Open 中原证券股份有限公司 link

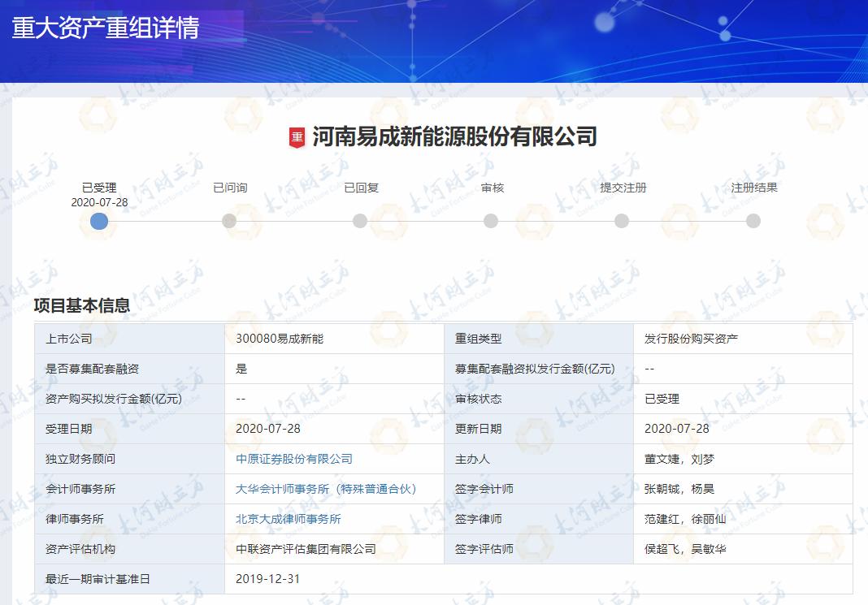[x=294, y=459]
